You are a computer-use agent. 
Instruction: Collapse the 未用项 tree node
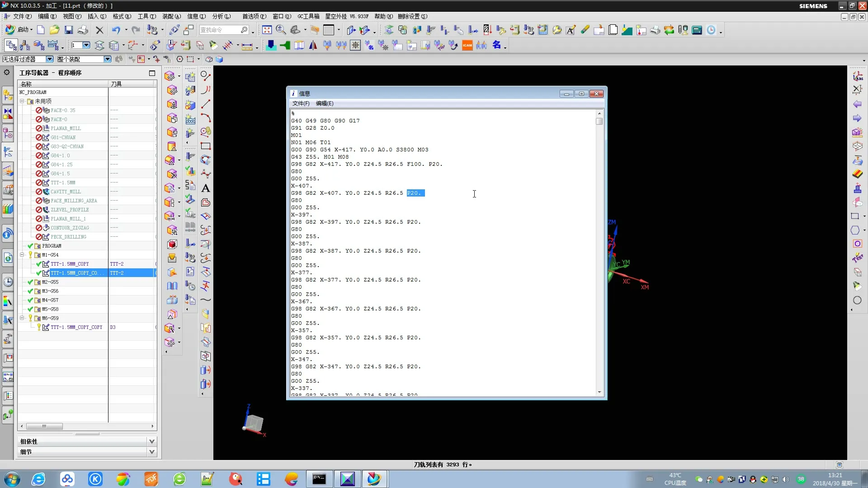click(22, 101)
